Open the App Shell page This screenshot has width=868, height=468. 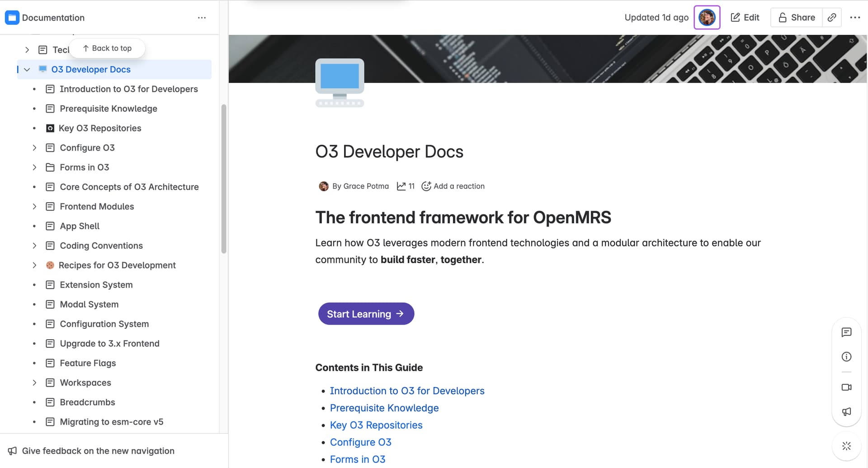tap(80, 226)
